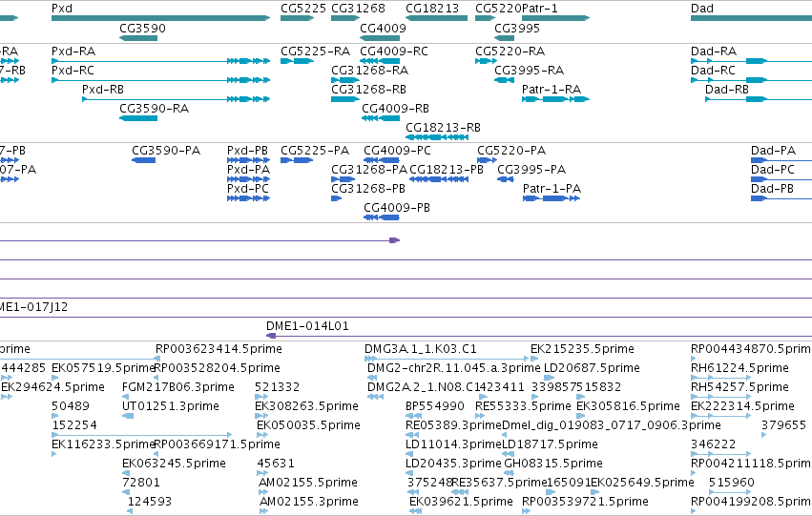Viewport: 812px width, 516px height.
Task: Click the Dad-PC protein label
Action: coord(772,170)
